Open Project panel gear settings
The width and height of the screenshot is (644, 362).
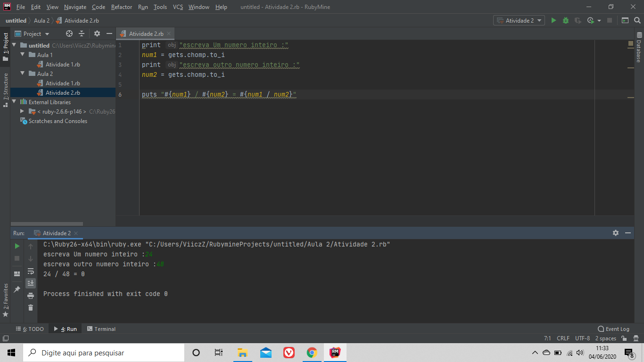coord(97,34)
